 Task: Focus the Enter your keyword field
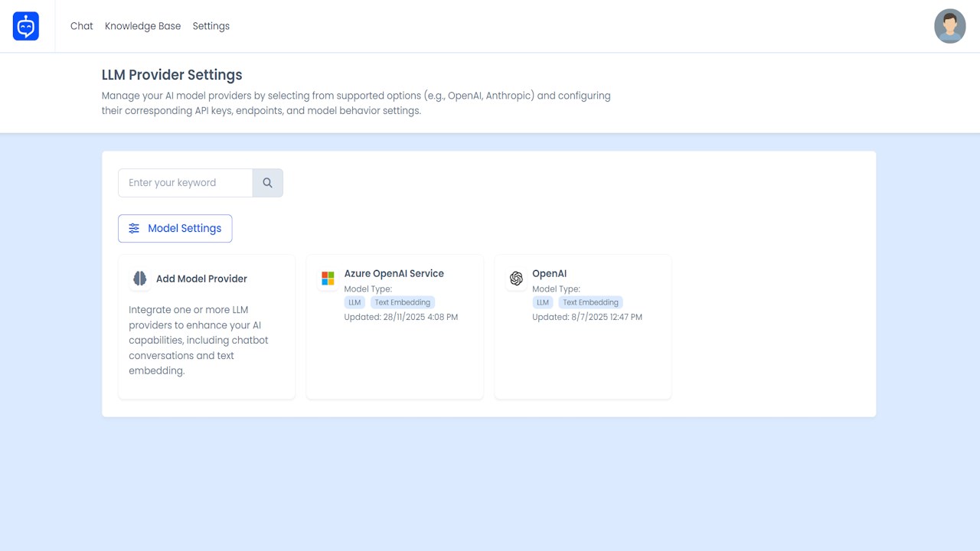[185, 183]
